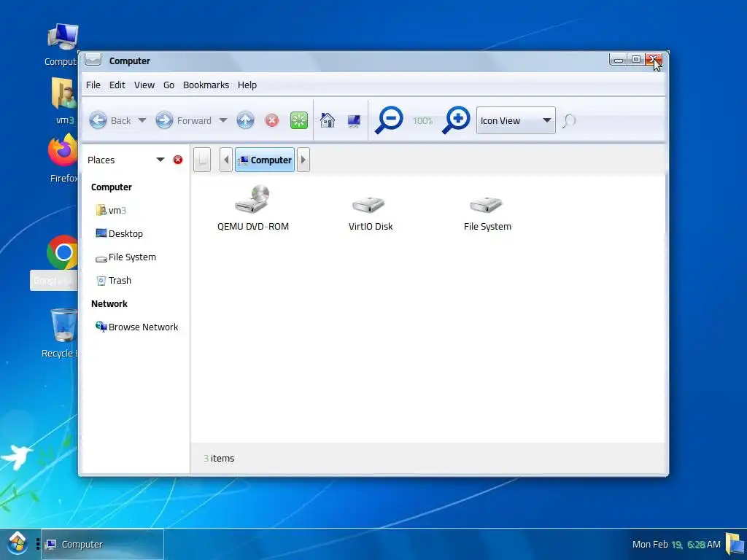Click the right path-bar scroll arrow
This screenshot has width=747, height=560.
303,160
